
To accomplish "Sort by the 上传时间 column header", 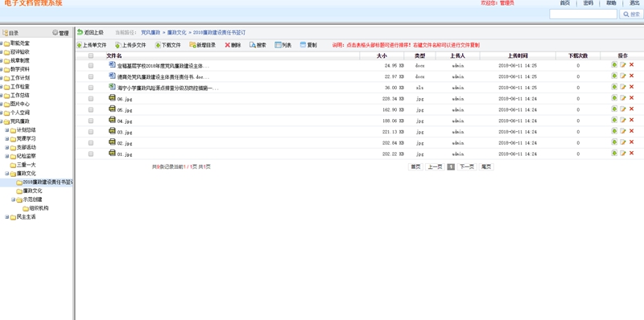I will [518, 55].
